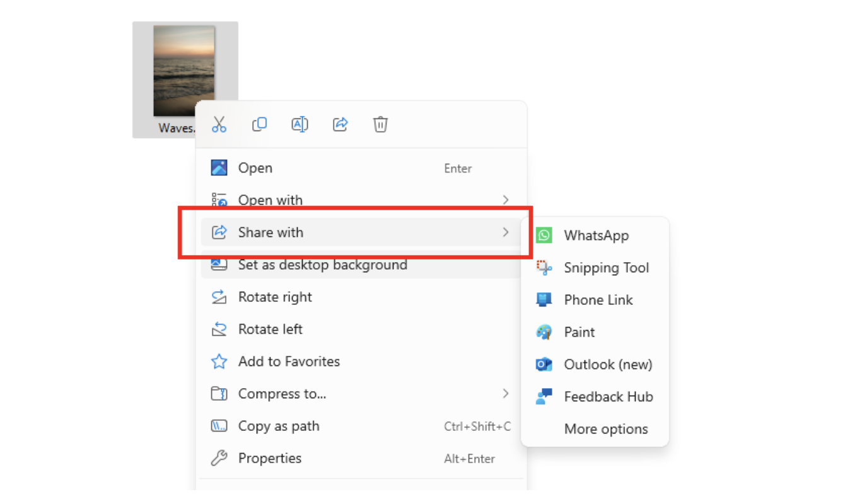The image size is (855, 504).
Task: Click the Copy icon in context menu
Action: 259,124
